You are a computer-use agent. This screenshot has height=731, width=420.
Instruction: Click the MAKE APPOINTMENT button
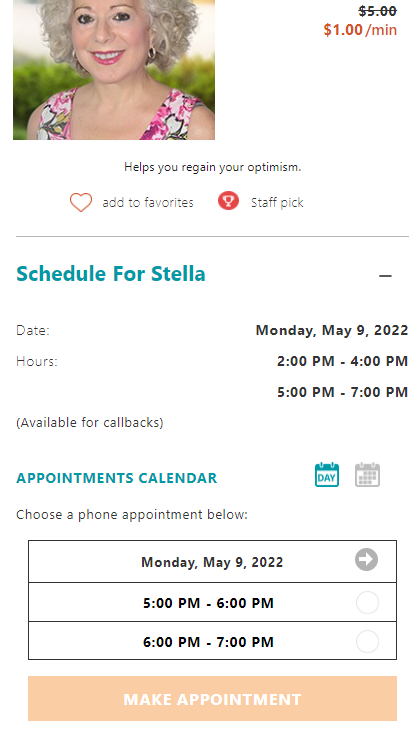212,699
